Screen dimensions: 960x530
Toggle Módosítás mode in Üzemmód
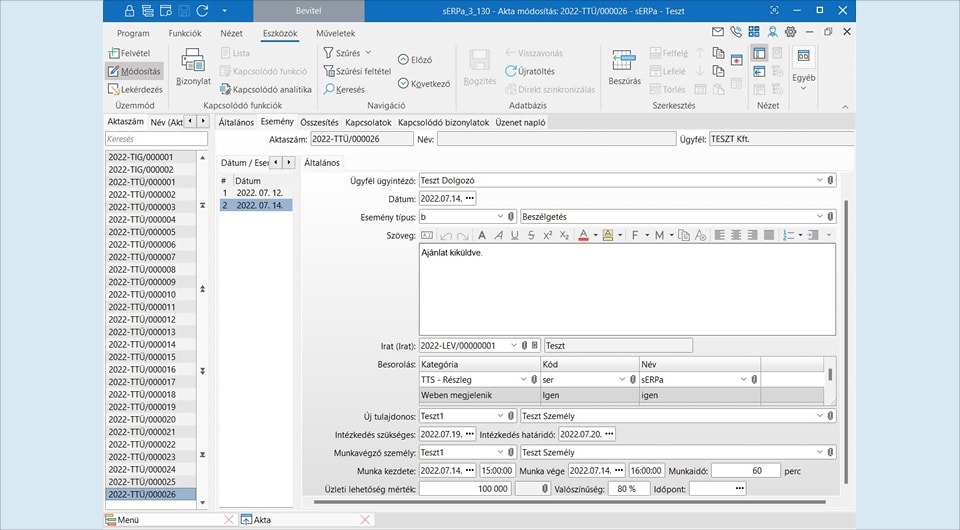click(133, 71)
